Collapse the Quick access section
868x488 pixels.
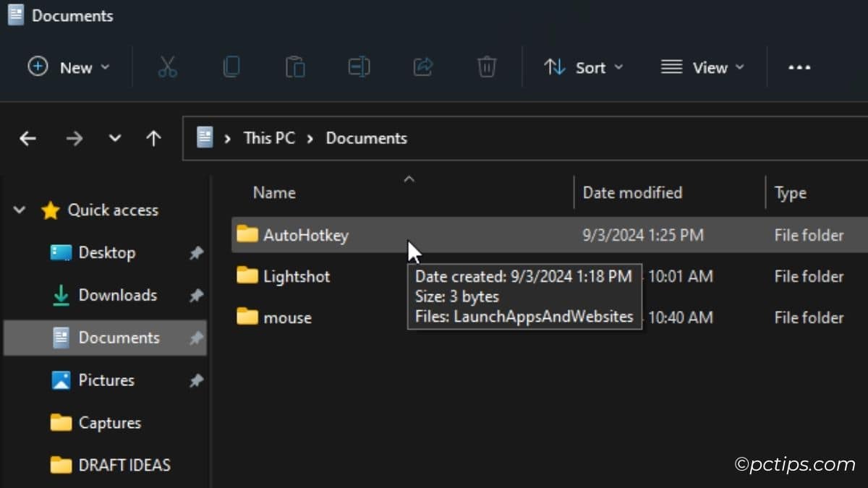tap(19, 210)
